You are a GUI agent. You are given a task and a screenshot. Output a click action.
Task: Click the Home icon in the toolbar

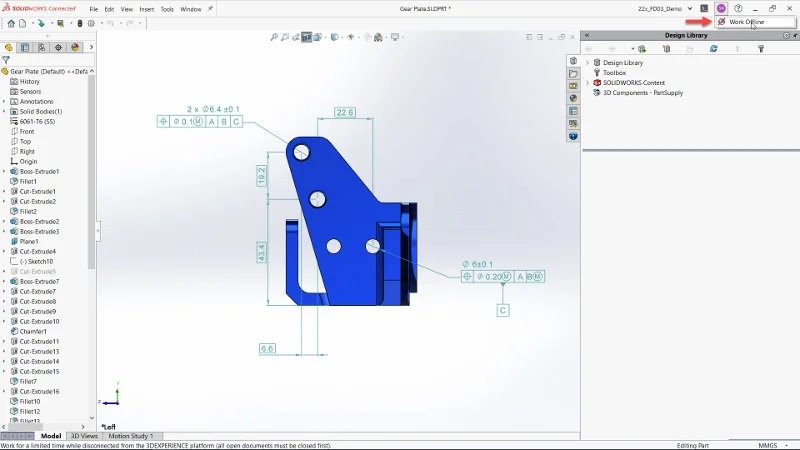[x=11, y=23]
